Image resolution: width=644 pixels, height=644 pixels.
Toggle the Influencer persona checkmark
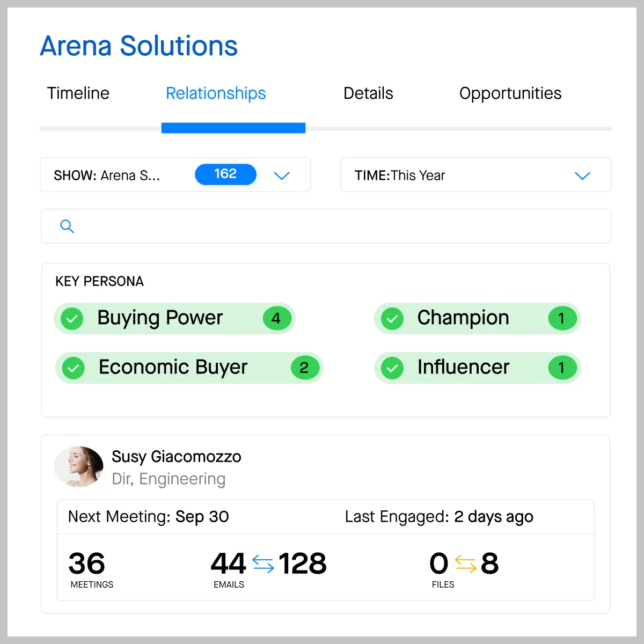coord(392,368)
